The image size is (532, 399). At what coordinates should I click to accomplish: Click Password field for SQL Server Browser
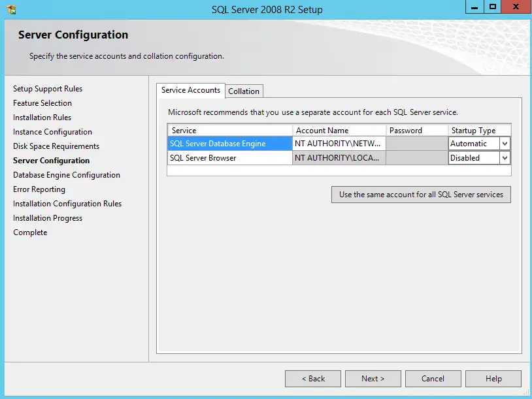click(x=416, y=157)
